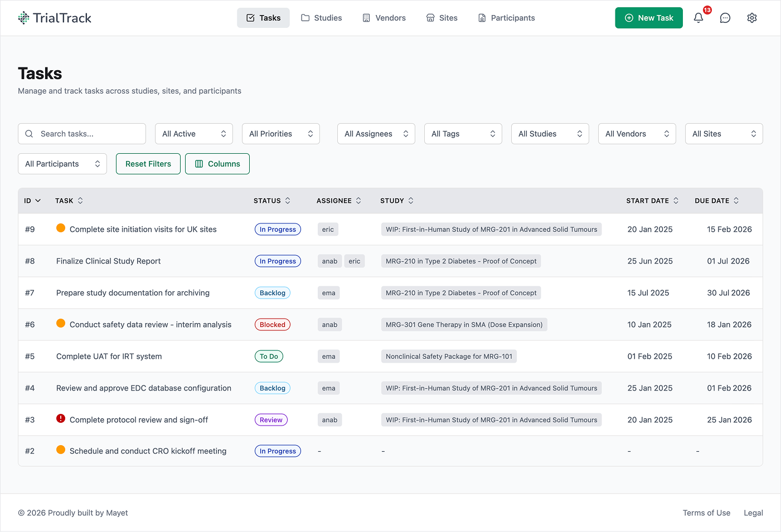The height and width of the screenshot is (532, 781).
Task: Open the settings gear icon
Action: click(752, 18)
